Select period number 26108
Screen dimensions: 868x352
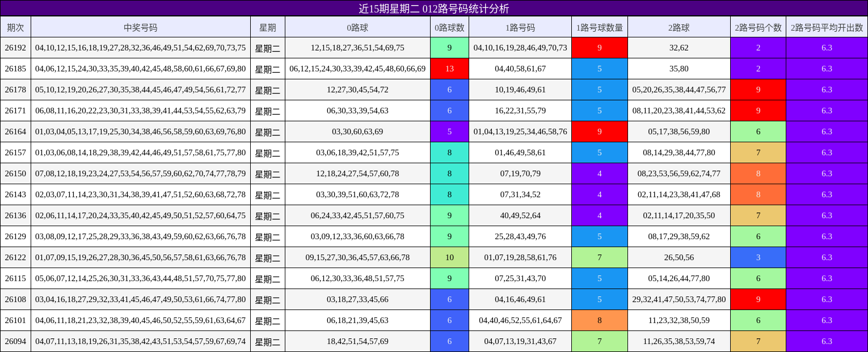15,299
